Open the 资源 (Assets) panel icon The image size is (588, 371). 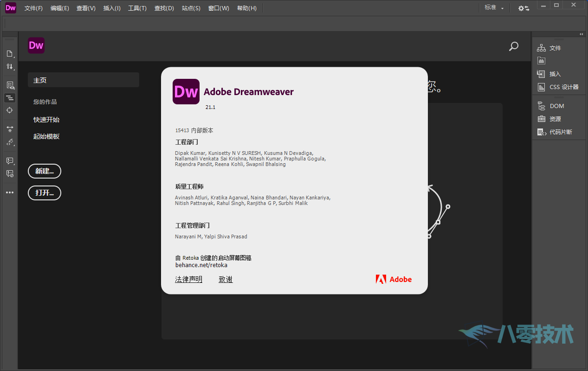tap(541, 119)
